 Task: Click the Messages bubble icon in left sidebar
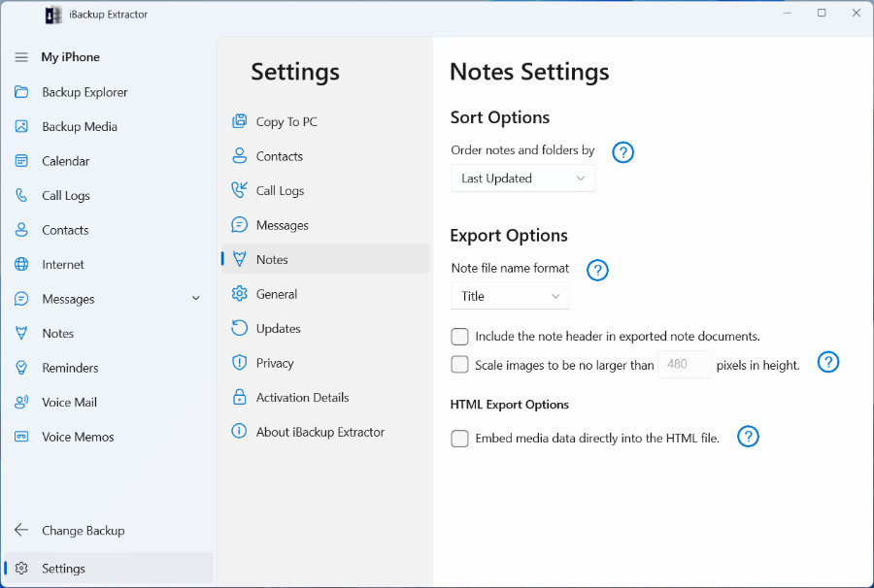coord(21,299)
